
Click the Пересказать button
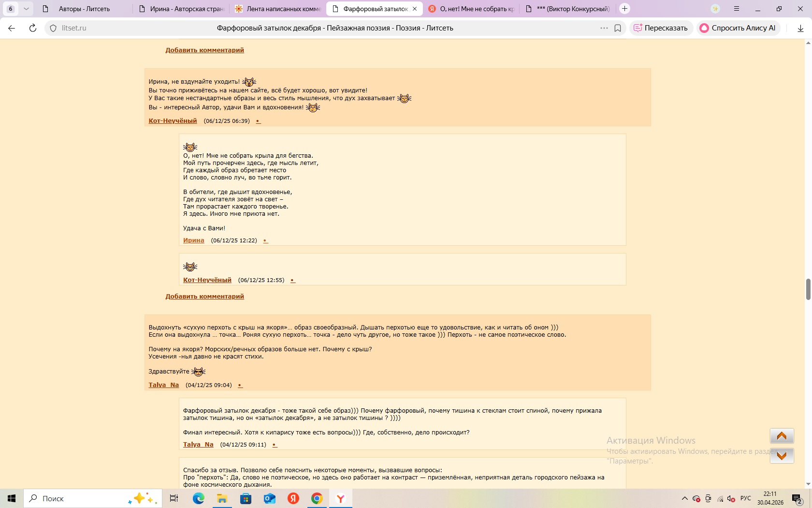point(661,28)
